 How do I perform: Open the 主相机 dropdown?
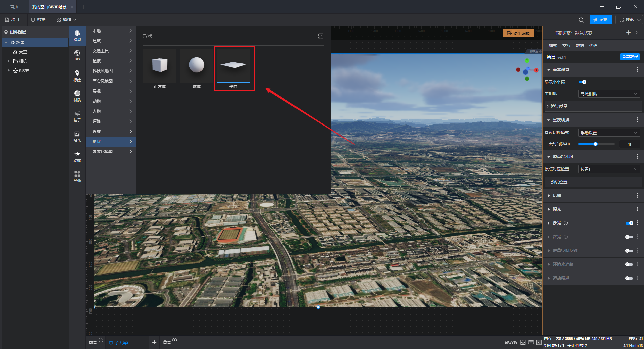coord(609,94)
